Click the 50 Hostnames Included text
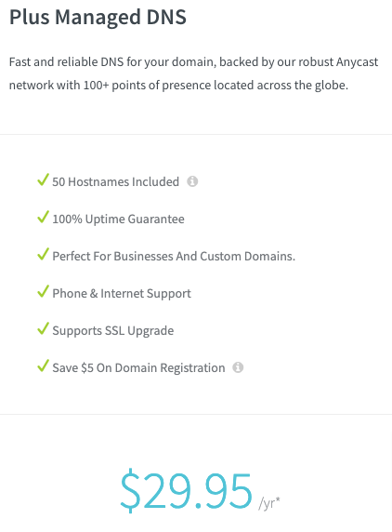Viewport: 392px width, 532px height. [x=115, y=182]
